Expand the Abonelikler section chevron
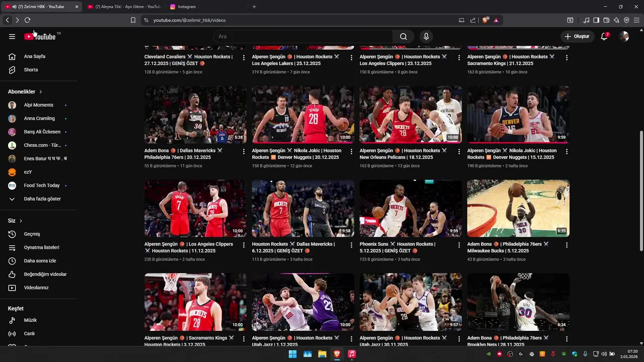The height and width of the screenshot is (362, 644). tap(41, 92)
